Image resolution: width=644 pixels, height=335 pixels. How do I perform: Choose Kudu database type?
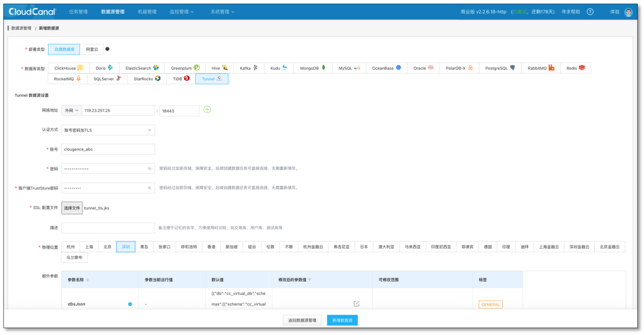pyautogui.click(x=279, y=68)
